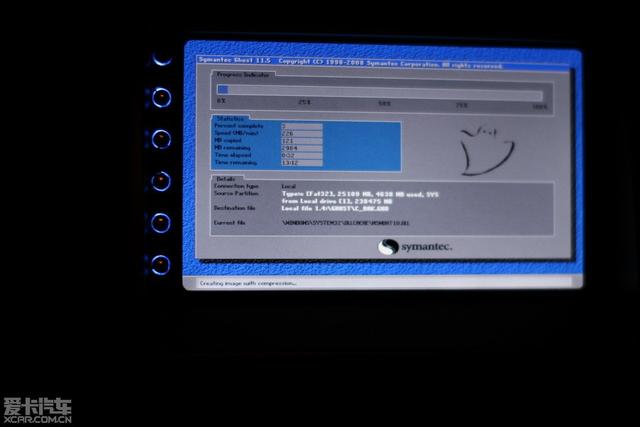Click the Statistics panel heading
The image size is (640, 427).
(x=230, y=118)
